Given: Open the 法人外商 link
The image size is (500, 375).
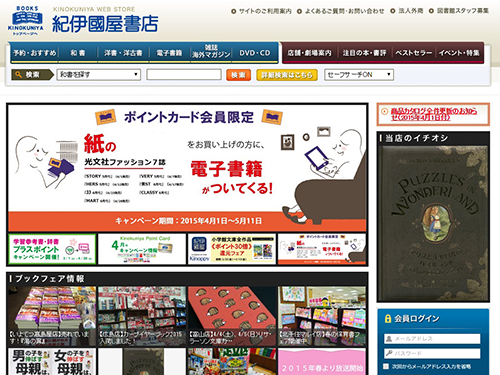Looking at the screenshot, I should tap(411, 11).
